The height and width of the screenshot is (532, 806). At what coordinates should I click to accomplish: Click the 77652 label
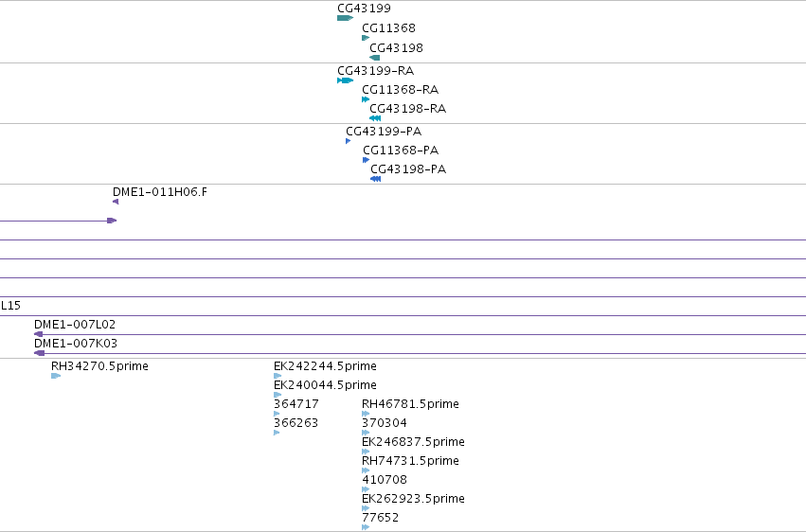[x=381, y=518]
